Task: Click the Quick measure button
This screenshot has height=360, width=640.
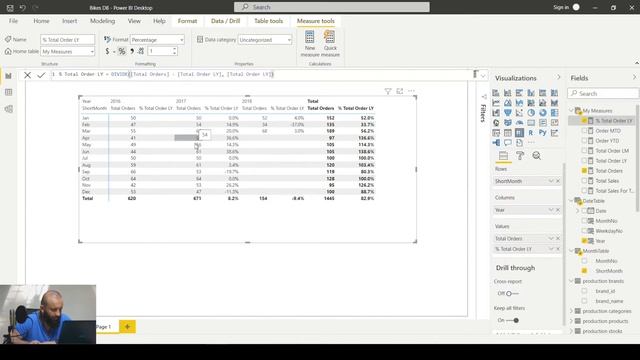Action: point(330,43)
